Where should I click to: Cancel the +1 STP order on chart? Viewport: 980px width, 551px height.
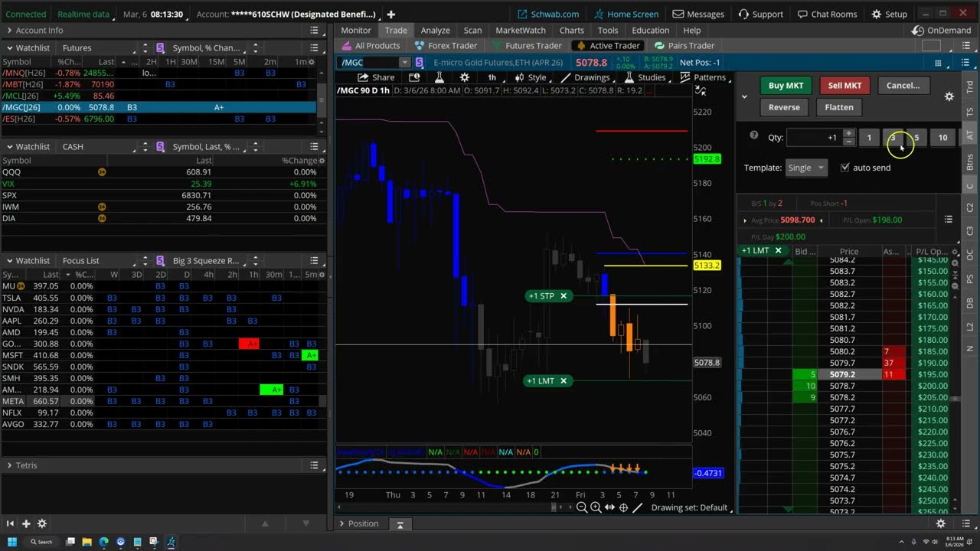tap(563, 296)
